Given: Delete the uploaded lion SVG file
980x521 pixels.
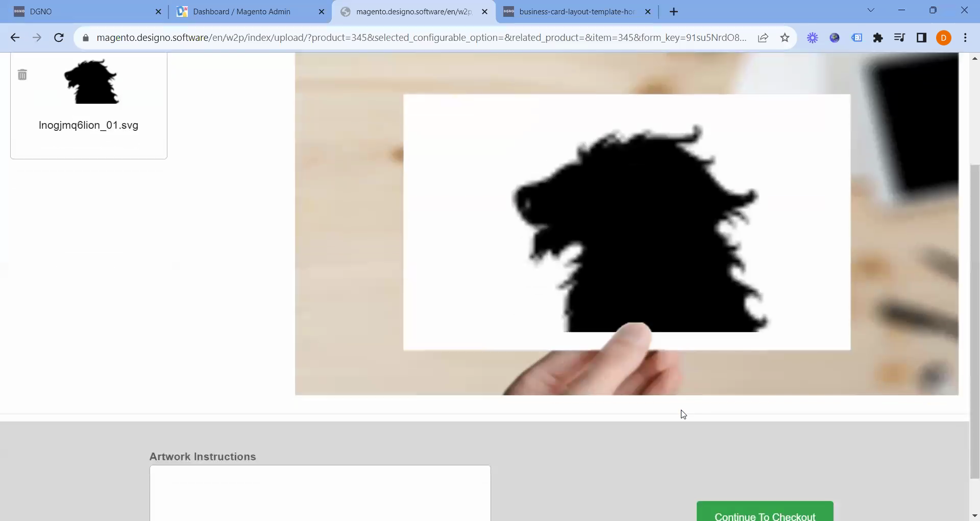Looking at the screenshot, I should (x=22, y=75).
